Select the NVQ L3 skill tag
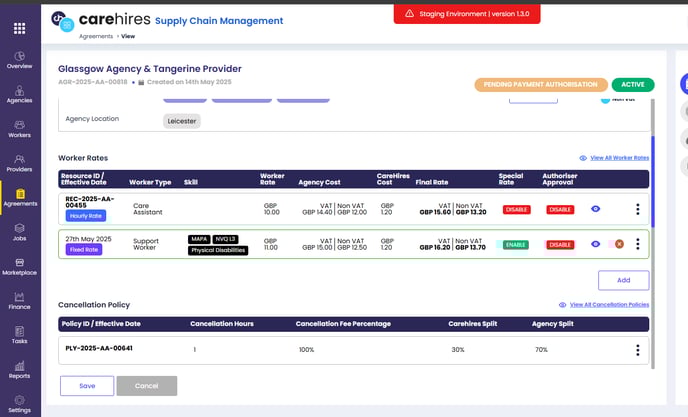This screenshot has width=688, height=417. pyautogui.click(x=225, y=239)
